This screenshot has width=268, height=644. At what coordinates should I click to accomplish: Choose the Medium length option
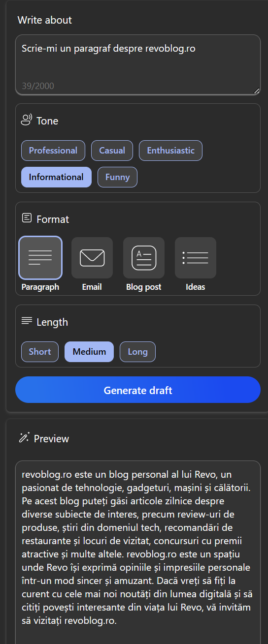point(89,352)
